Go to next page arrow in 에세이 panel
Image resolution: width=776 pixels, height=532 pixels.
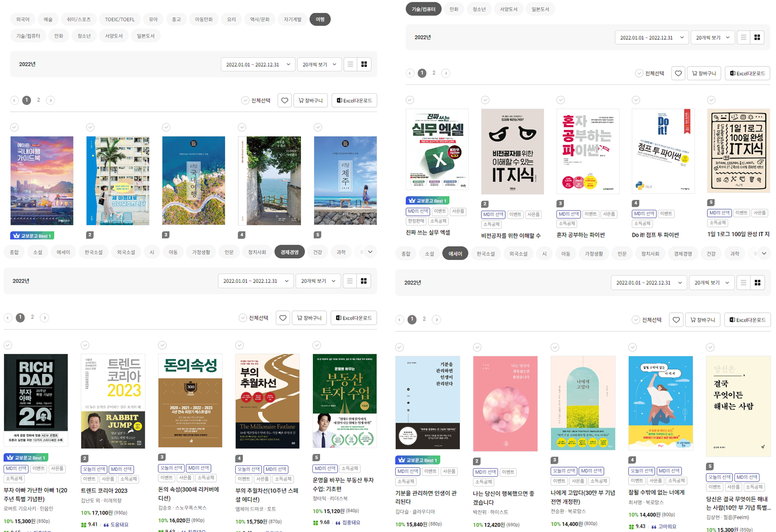tap(436, 319)
